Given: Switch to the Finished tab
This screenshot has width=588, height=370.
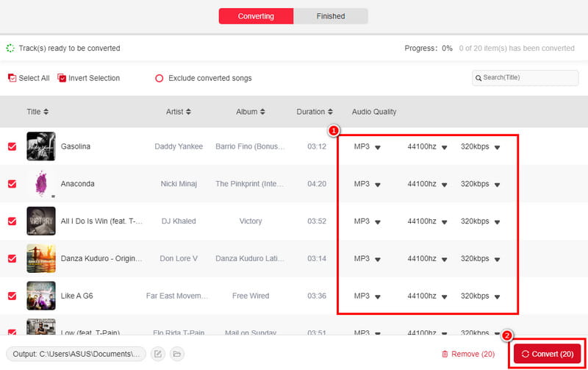Looking at the screenshot, I should [x=331, y=16].
